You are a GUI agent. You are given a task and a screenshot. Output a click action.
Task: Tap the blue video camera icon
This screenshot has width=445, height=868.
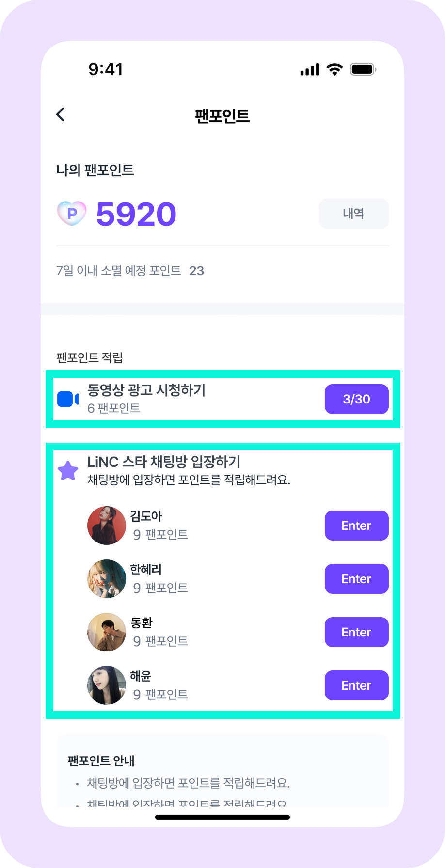68,399
